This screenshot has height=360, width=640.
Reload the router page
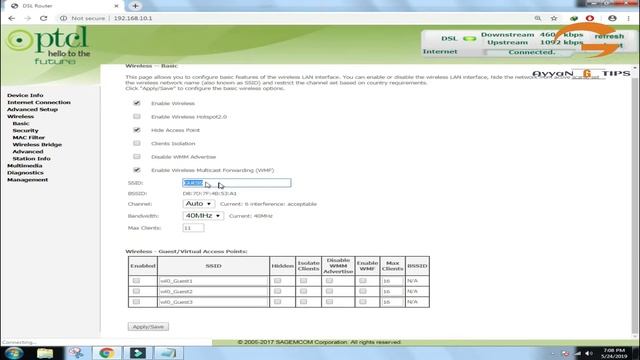[43, 18]
